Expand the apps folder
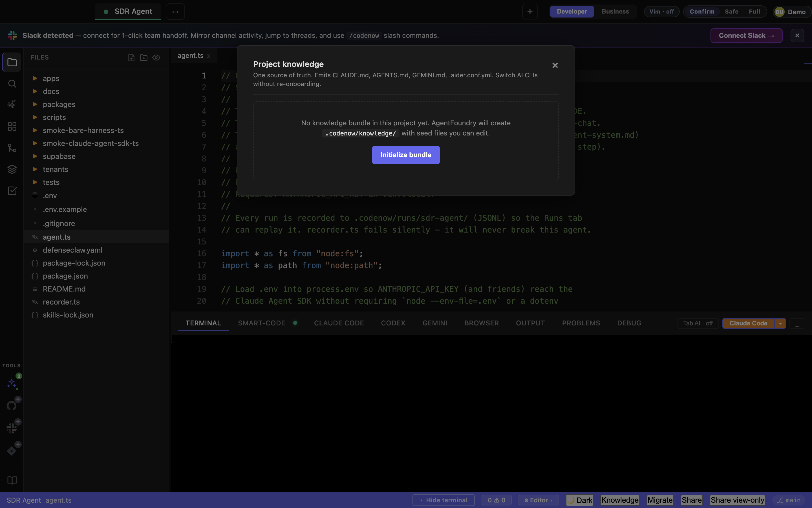This screenshot has height=508, width=812. tap(96, 79)
